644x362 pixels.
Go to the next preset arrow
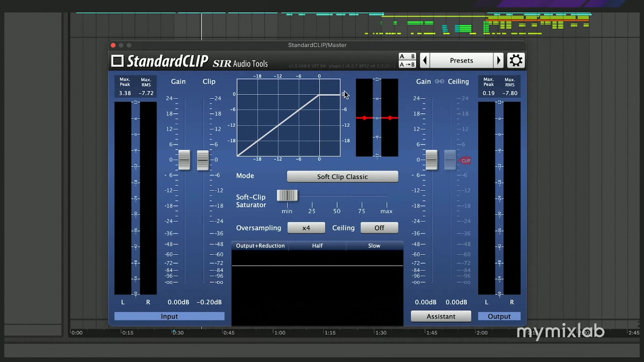pos(499,61)
